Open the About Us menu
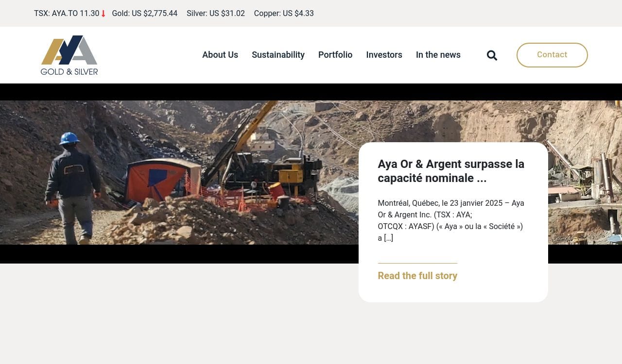Screen dimensions: 622x364 220,55
